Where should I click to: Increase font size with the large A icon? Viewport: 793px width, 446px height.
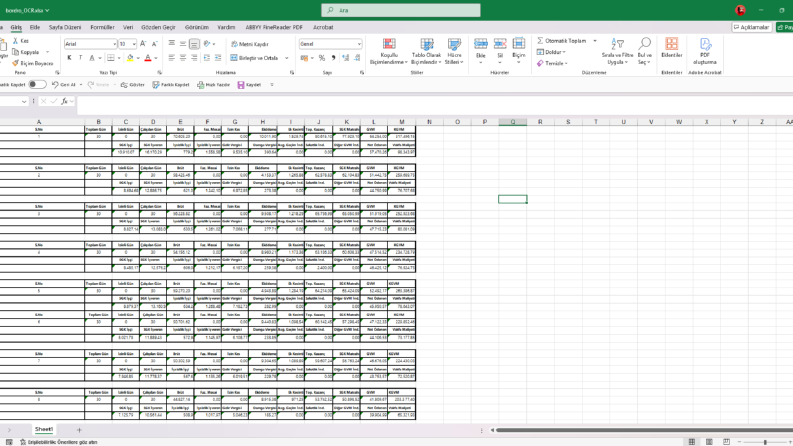[143, 44]
